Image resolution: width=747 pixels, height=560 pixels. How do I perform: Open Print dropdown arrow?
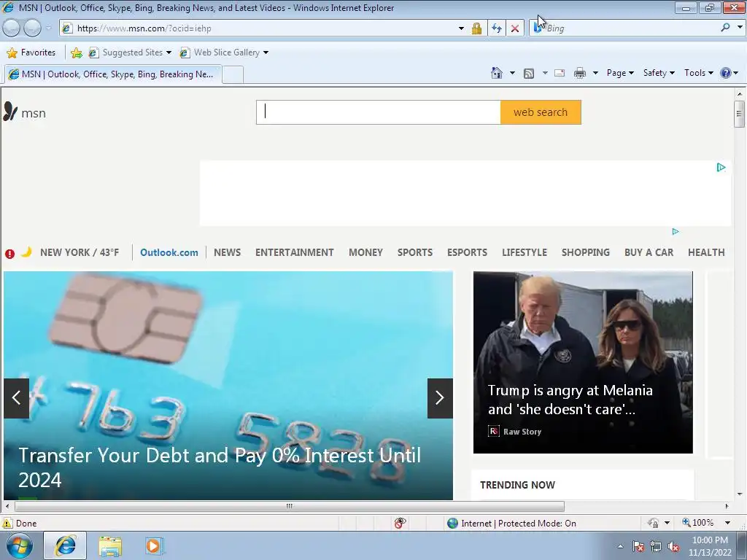(595, 73)
